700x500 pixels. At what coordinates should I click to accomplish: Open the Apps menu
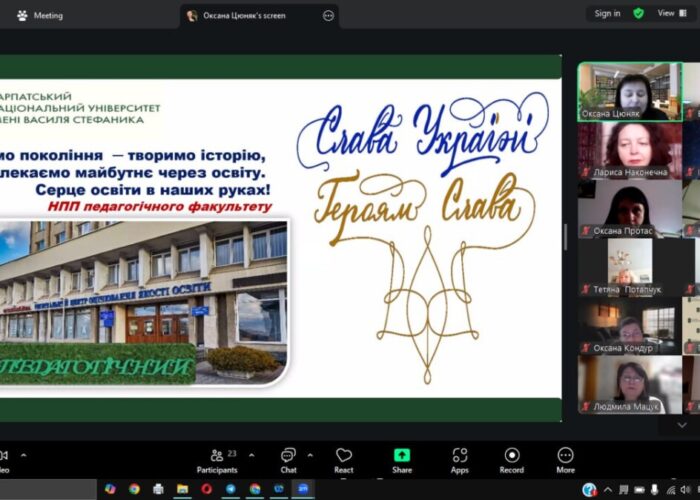coord(459,458)
